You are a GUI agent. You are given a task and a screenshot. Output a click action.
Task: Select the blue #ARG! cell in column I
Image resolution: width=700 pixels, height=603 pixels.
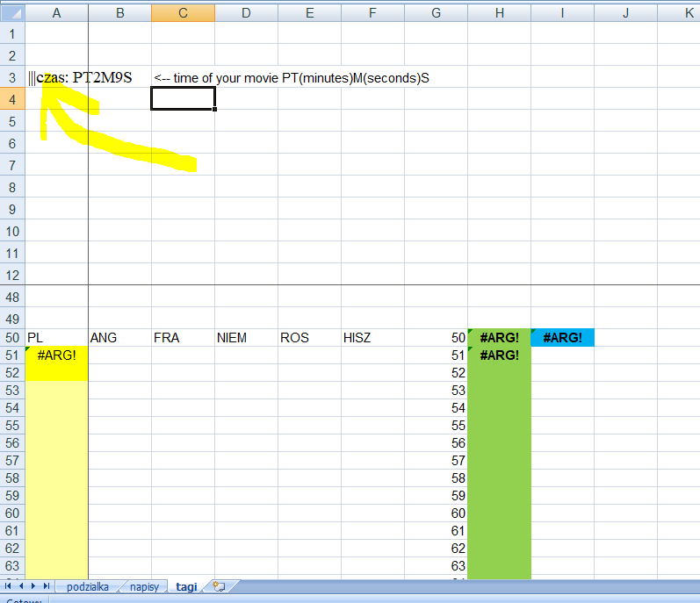(562, 338)
